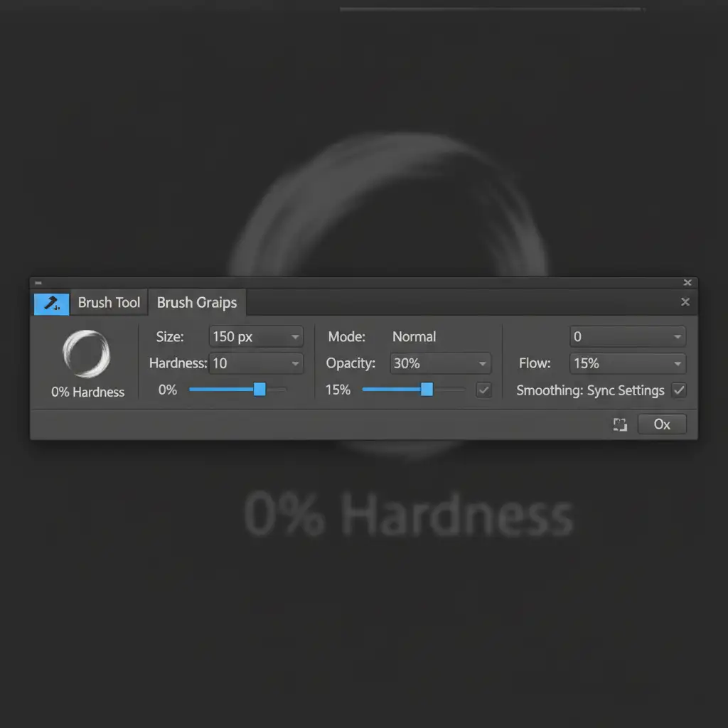Viewport: 728px width, 728px height.
Task: Switch to the Brush Tool tab
Action: (x=109, y=303)
